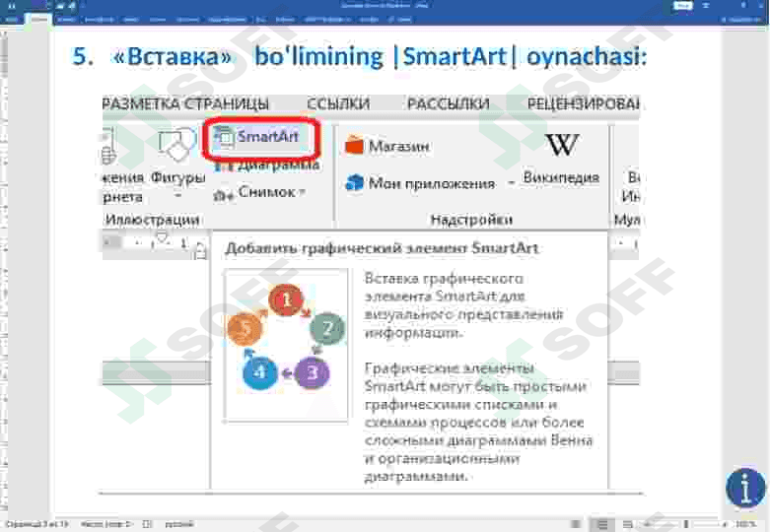The width and height of the screenshot is (770, 532).
Task: Expand the Снимок dropdown arrow
Action: 303,192
